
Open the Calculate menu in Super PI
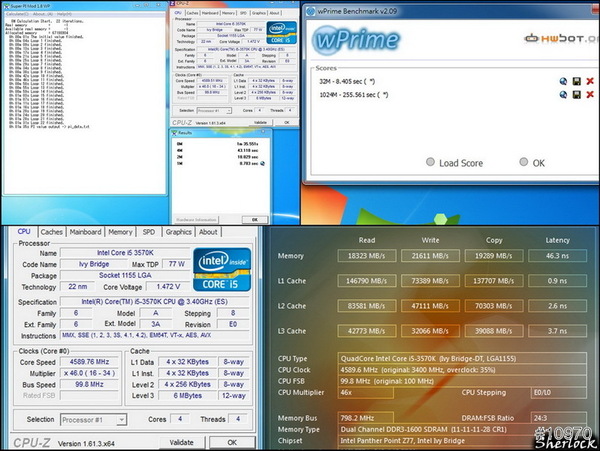point(17,14)
